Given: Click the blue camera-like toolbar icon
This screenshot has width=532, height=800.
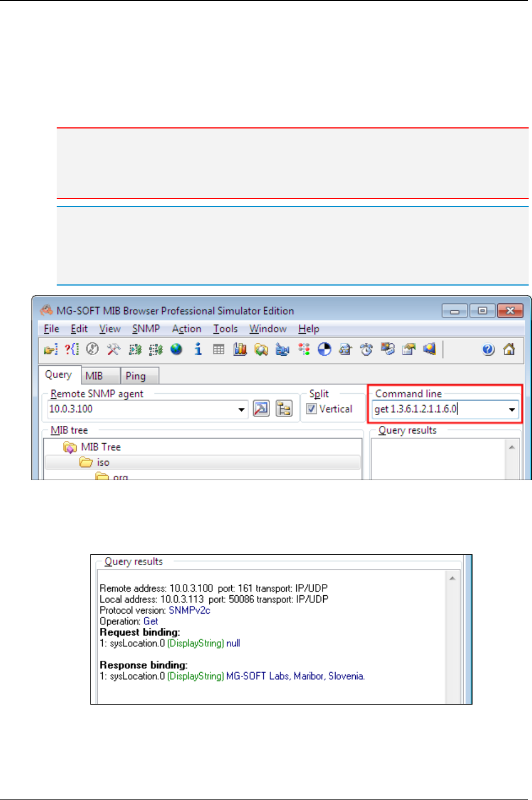Looking at the screenshot, I should tap(282, 350).
